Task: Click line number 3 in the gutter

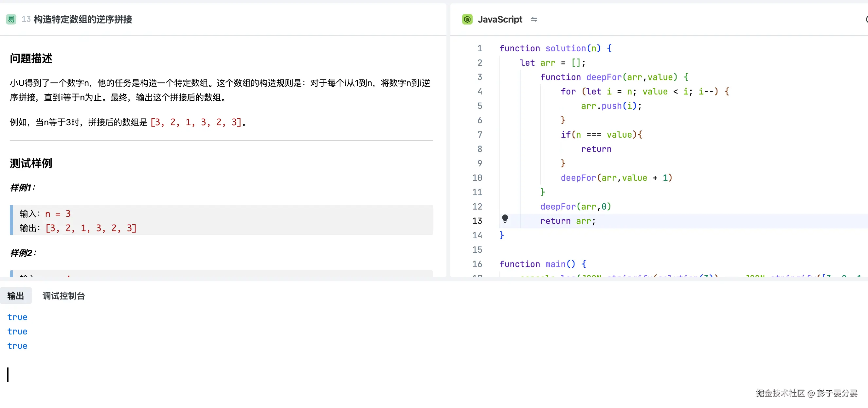Action: point(479,77)
